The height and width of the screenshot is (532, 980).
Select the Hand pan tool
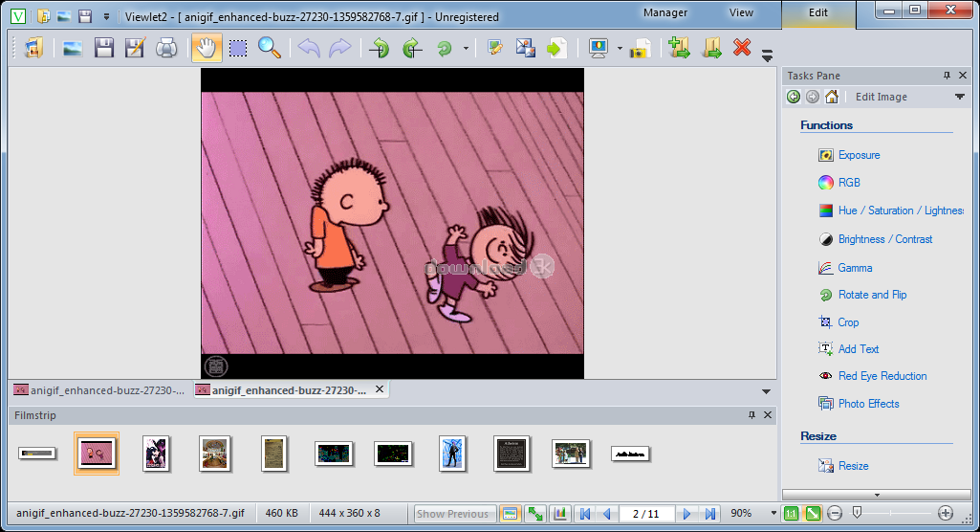pyautogui.click(x=207, y=48)
